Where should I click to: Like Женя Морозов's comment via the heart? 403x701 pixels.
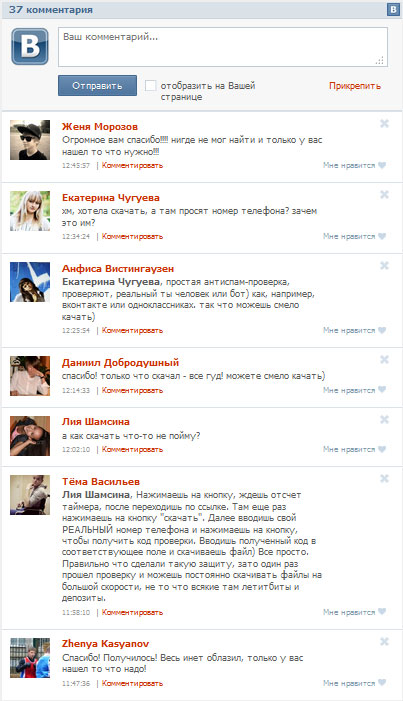click(382, 165)
